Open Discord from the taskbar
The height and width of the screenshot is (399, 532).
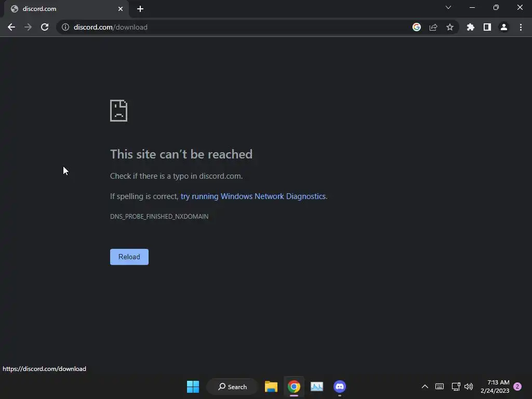click(x=340, y=387)
